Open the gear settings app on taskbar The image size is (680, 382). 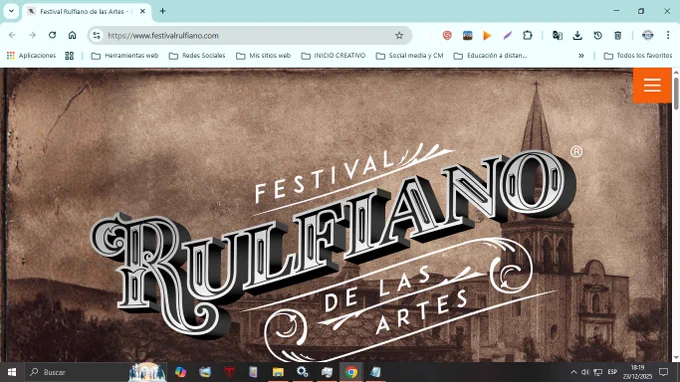pyautogui.click(x=302, y=372)
